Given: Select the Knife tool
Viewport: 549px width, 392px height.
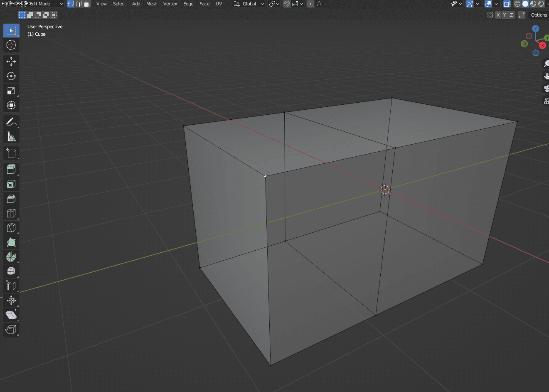Looking at the screenshot, I should click(x=11, y=228).
